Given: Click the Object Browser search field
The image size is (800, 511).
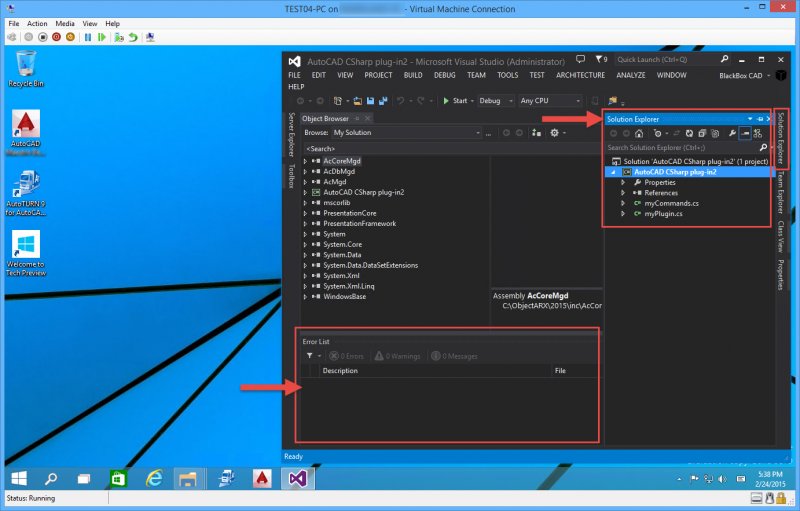Looking at the screenshot, I should pos(452,148).
